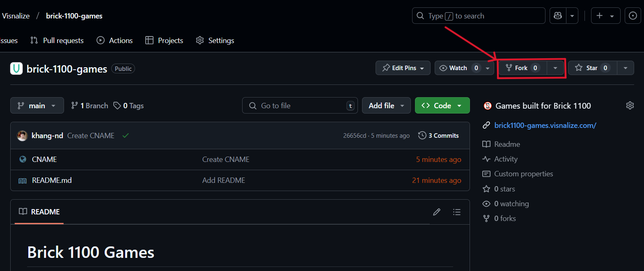The width and height of the screenshot is (644, 271).
Task: Open the Create CNAME commit message
Action: tap(91, 136)
